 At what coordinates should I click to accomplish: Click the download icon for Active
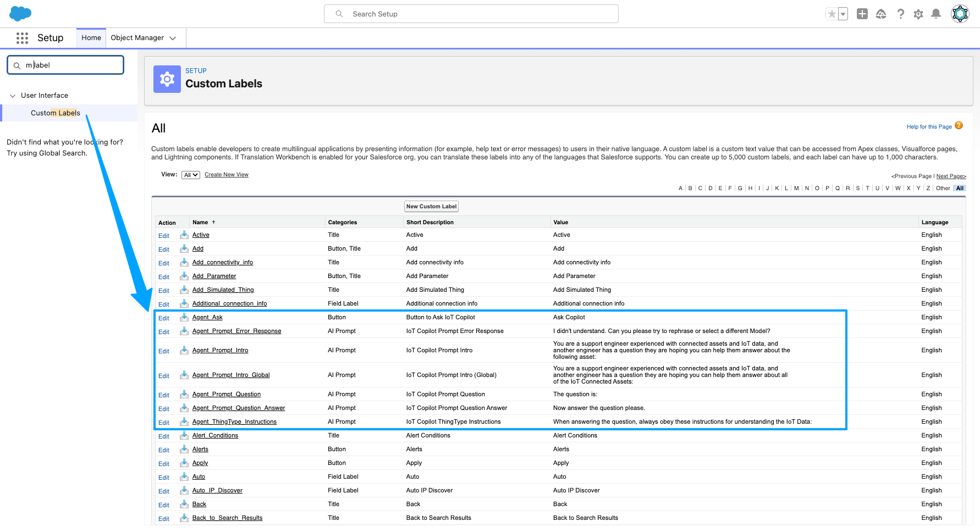tap(184, 235)
